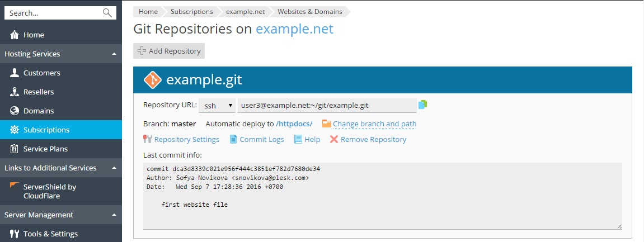The image size is (644, 242).
Task: Collapse Links to Additional Services section
Action: (x=114, y=168)
